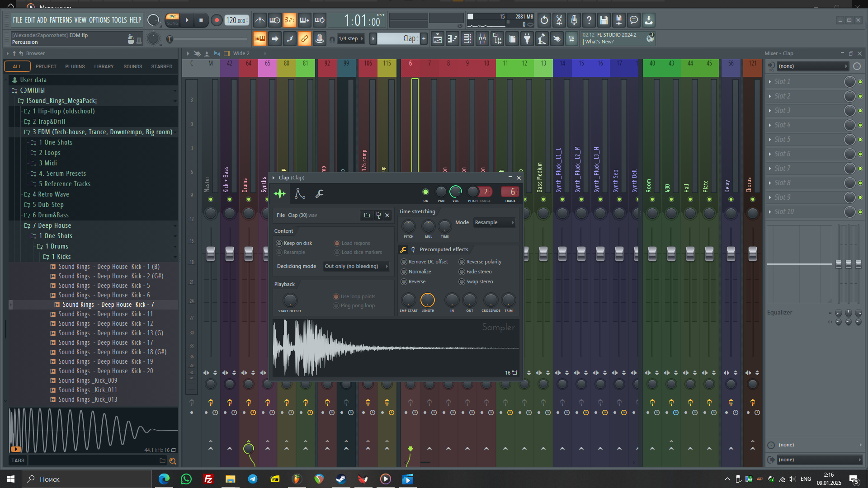
Task: Toggle Slot 1 effect enable light
Action: 860,82
